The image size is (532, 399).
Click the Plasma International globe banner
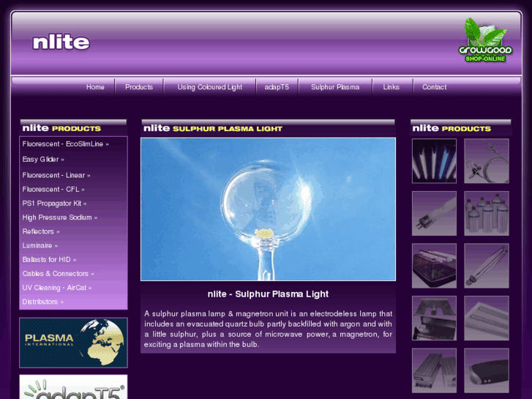pyautogui.click(x=73, y=343)
